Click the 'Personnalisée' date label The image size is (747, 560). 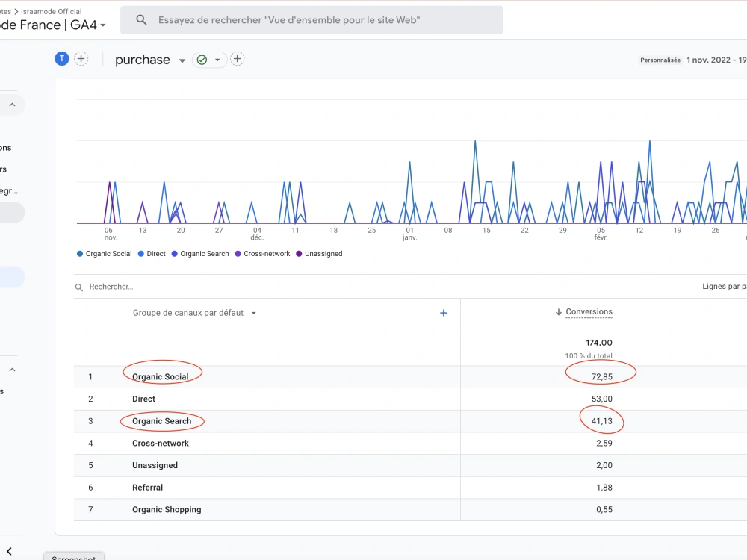660,60
